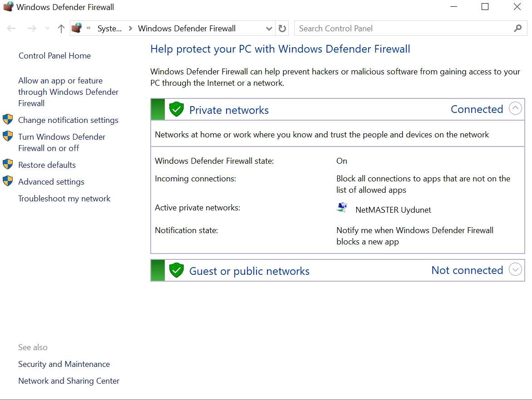Maximize the Windows Defender Firewall window
The width and height of the screenshot is (532, 400).
[x=485, y=7]
